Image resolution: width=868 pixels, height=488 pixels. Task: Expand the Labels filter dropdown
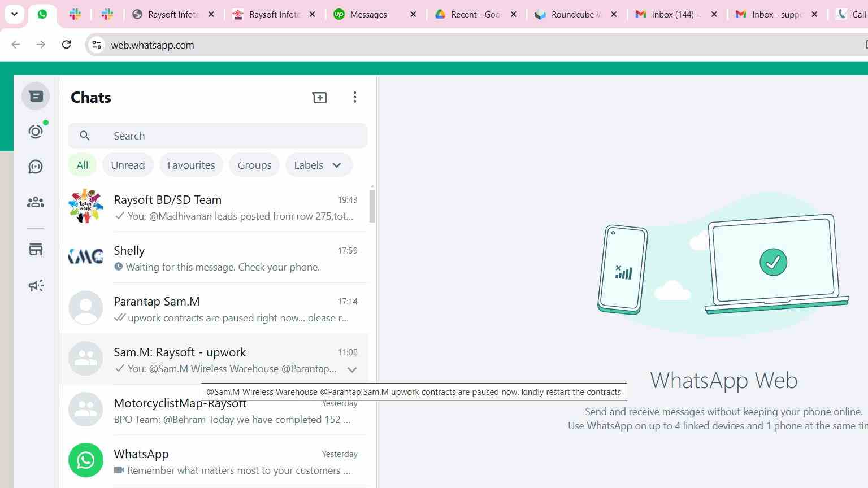click(319, 165)
